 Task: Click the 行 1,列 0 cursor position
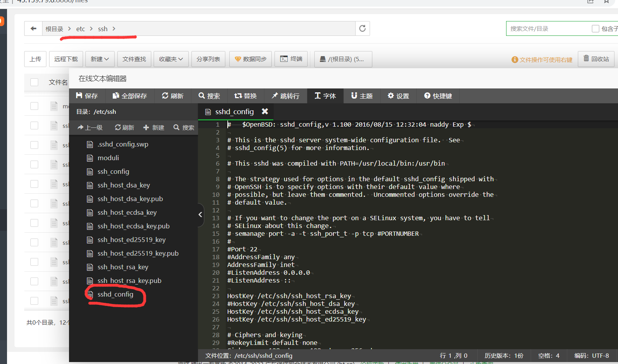tap(453, 355)
